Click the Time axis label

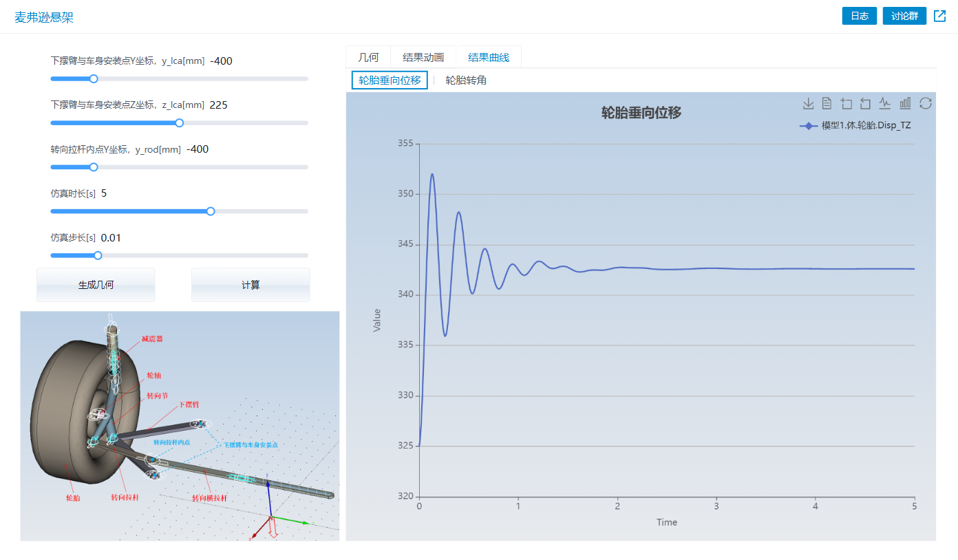point(667,522)
